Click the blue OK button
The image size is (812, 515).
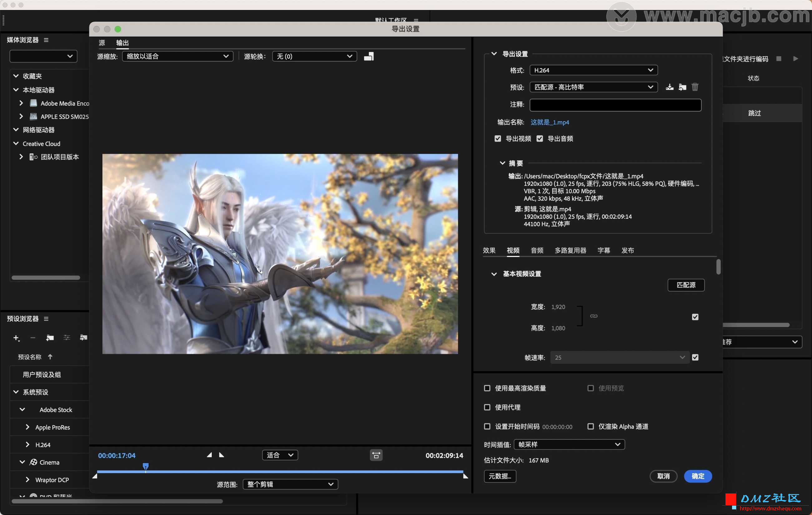coord(698,476)
